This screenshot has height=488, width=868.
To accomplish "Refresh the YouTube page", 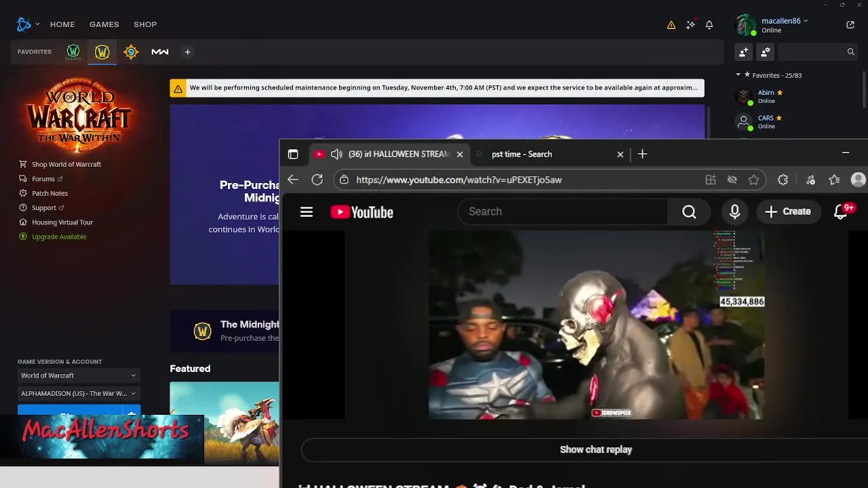I will (x=317, y=180).
